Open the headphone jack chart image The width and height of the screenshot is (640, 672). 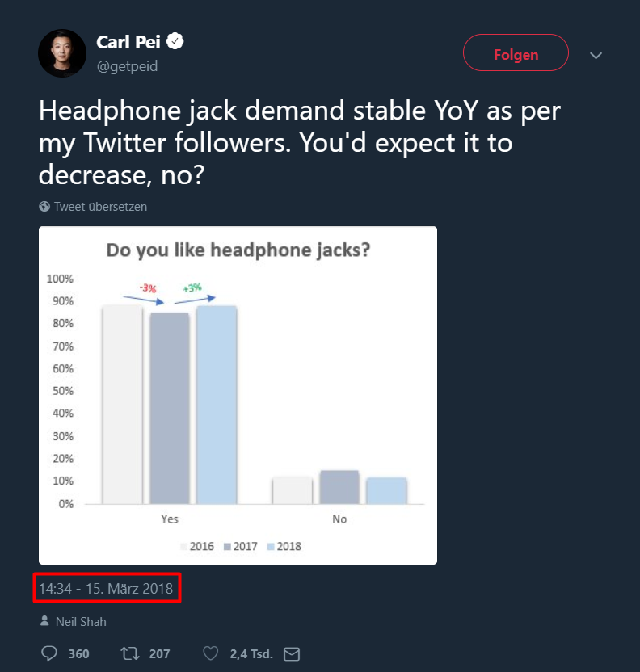point(238,395)
